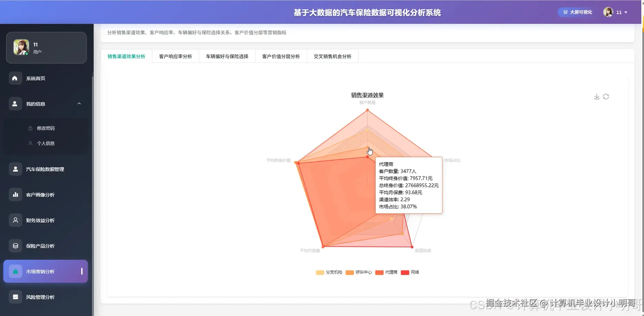The width and height of the screenshot is (644, 316).
Task: Switch to the 客户响应率分析 tab
Action: pos(175,56)
